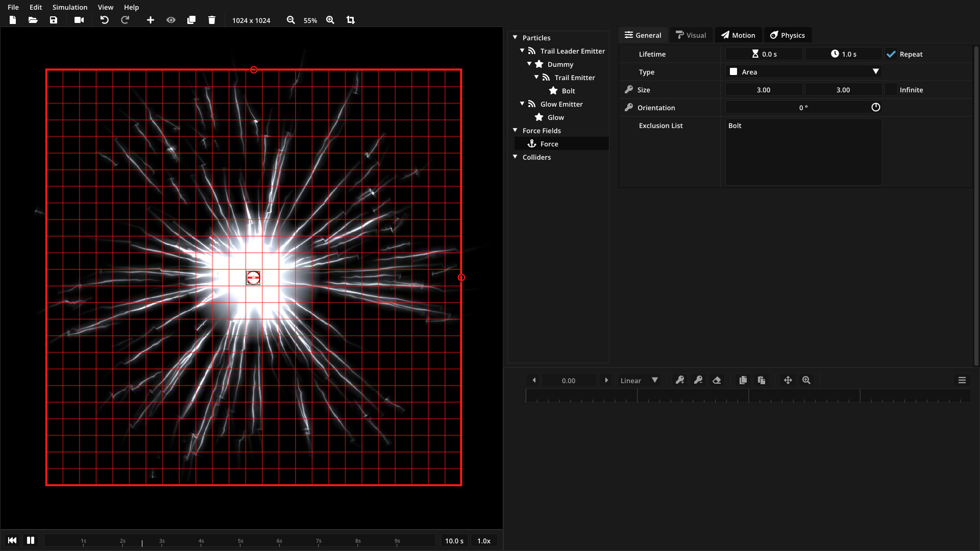
Task: Collapse the Force Fields tree group
Action: (516, 131)
